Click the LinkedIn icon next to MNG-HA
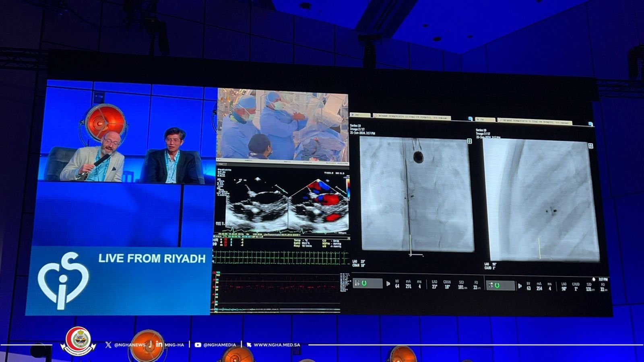This screenshot has width=644, height=362. (x=159, y=344)
